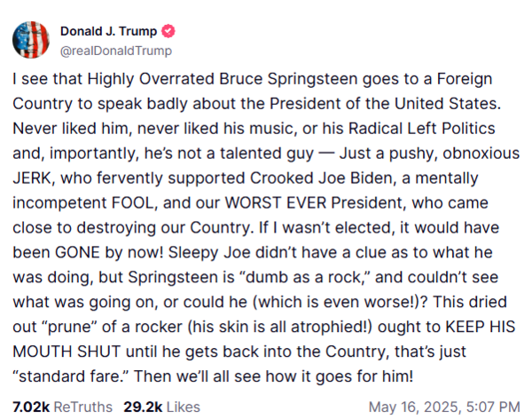This screenshot has height=419, width=532.
Task: View the 29.2k likes count
Action: 143,407
